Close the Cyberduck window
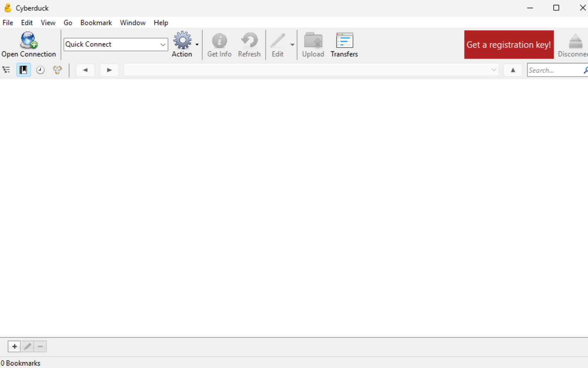The height and width of the screenshot is (368, 588). [x=582, y=8]
